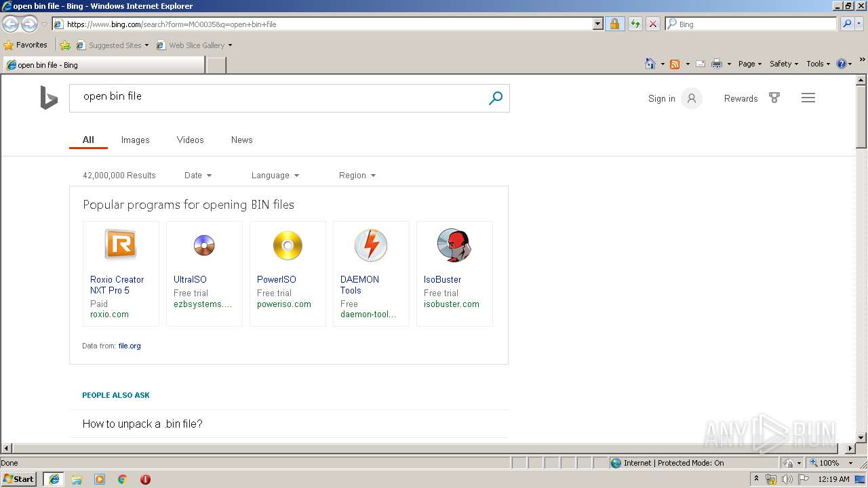This screenshot has height=488, width=868.
Task: Select the All results tab
Action: coord(88,140)
